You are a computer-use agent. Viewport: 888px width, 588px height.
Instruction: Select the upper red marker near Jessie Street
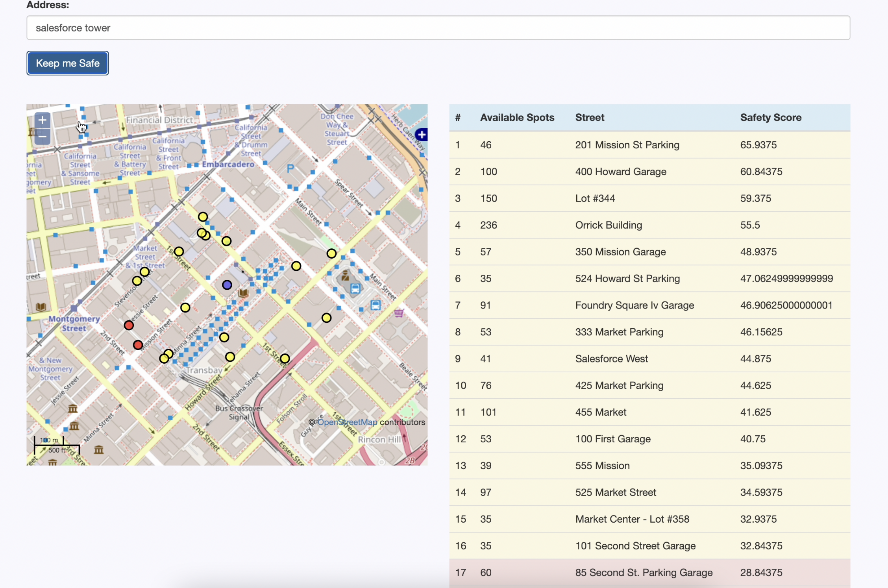(x=129, y=325)
